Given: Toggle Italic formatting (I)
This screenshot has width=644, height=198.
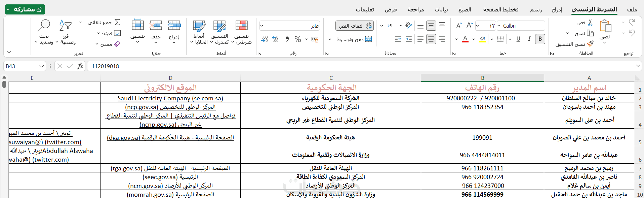Looking at the screenshot, I should 529,39.
